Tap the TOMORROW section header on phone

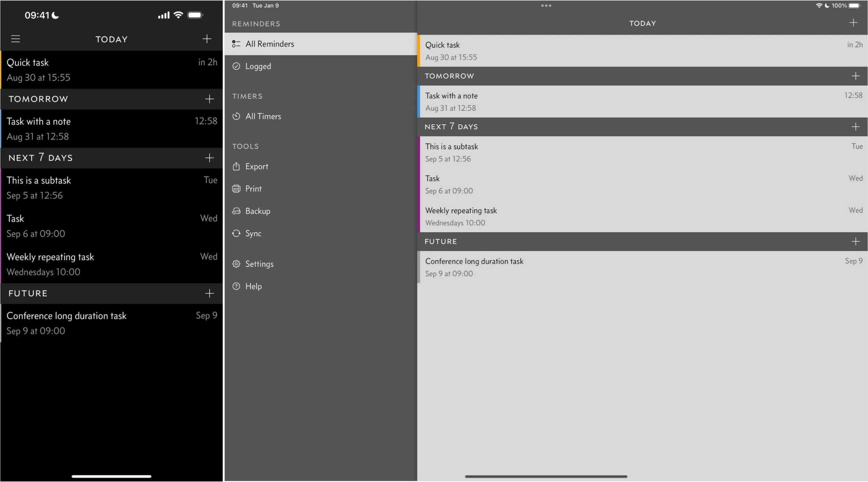point(111,99)
